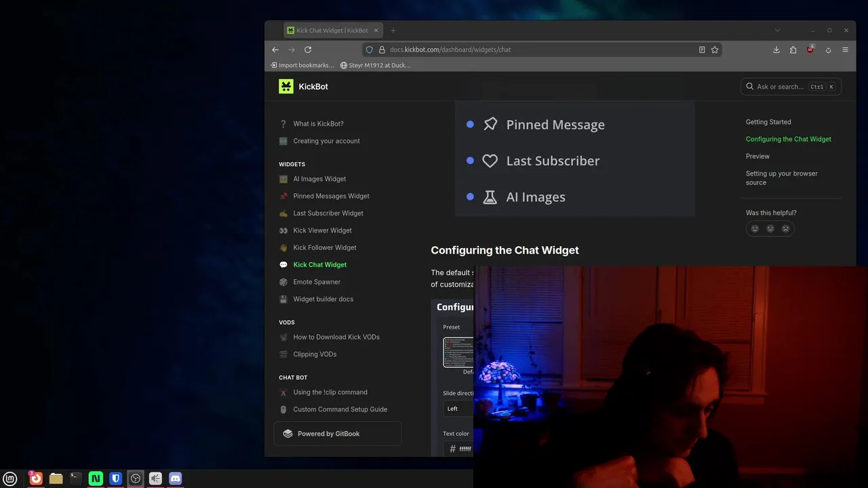
Task: Open the Linux Mint start menu
Action: pos(10,479)
